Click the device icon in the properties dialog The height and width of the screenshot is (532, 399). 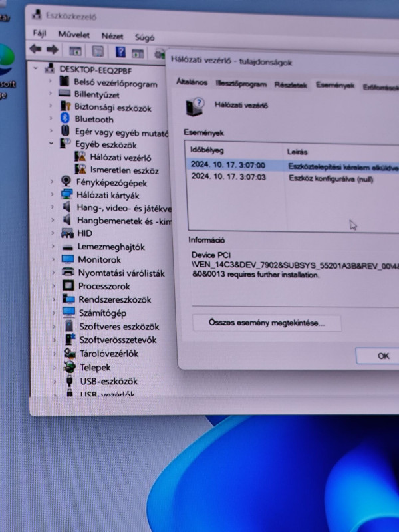point(195,107)
